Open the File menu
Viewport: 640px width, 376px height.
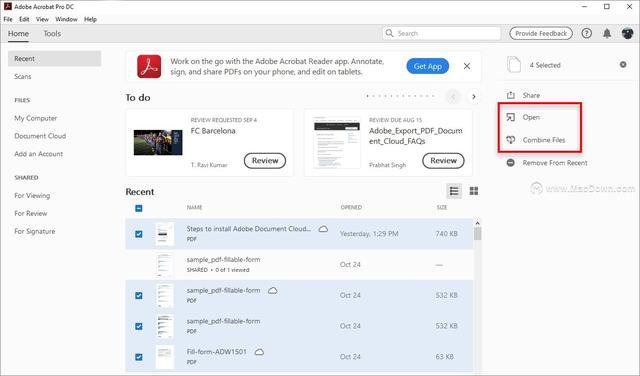click(x=8, y=19)
